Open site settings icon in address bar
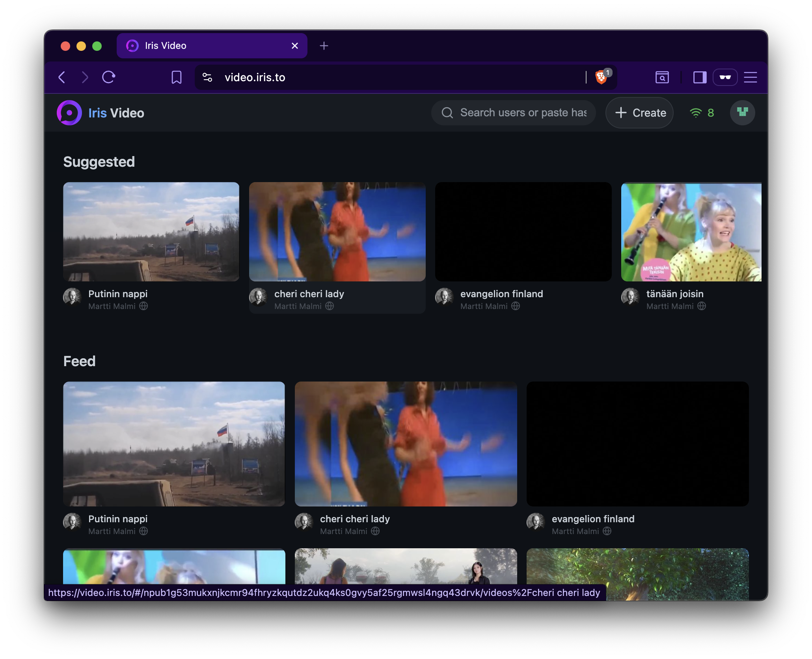The height and width of the screenshot is (659, 812). click(207, 77)
